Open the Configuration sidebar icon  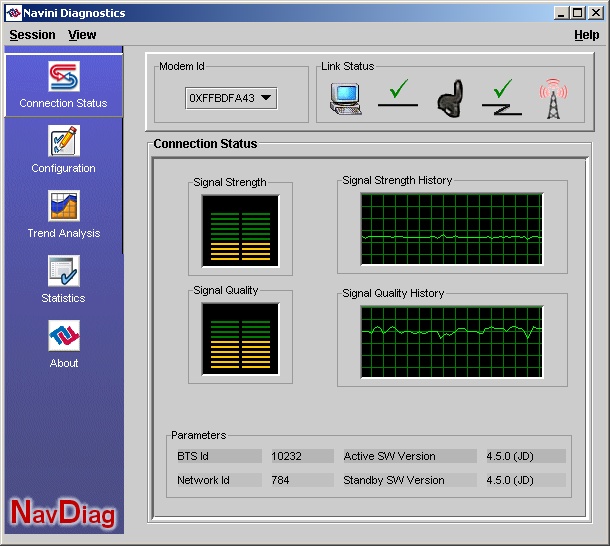pos(64,140)
